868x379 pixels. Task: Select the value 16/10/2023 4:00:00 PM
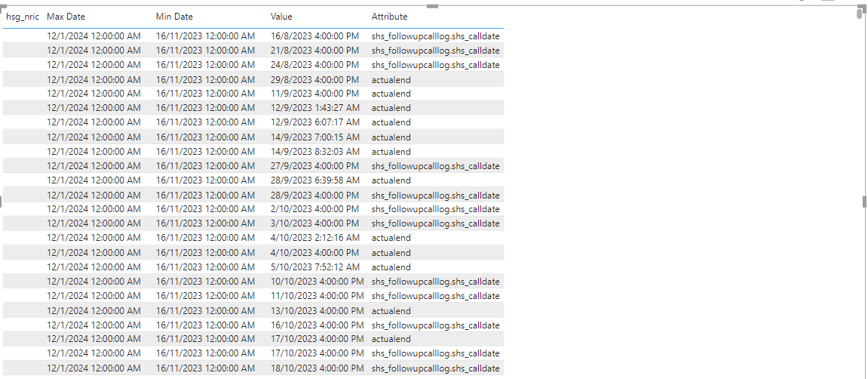click(317, 326)
